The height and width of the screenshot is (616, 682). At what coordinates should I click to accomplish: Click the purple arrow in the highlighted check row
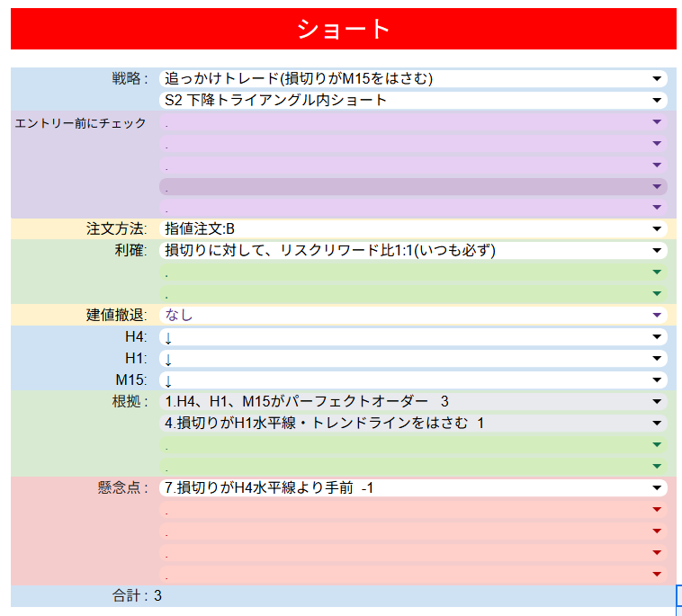tap(656, 187)
